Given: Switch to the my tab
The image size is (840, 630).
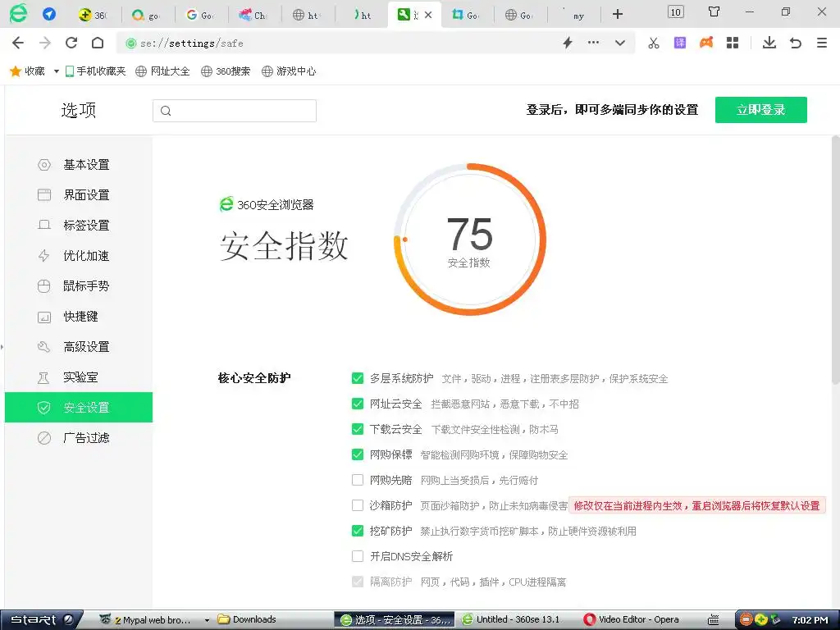Looking at the screenshot, I should (x=575, y=15).
